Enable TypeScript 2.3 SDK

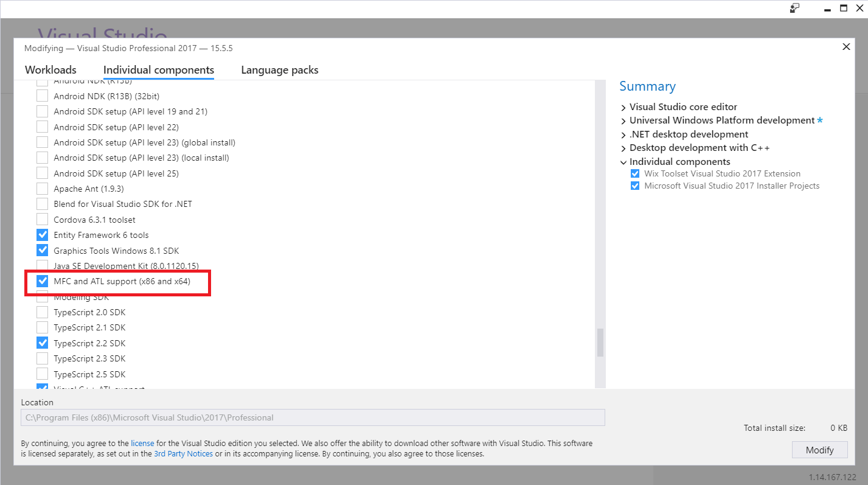tap(42, 358)
